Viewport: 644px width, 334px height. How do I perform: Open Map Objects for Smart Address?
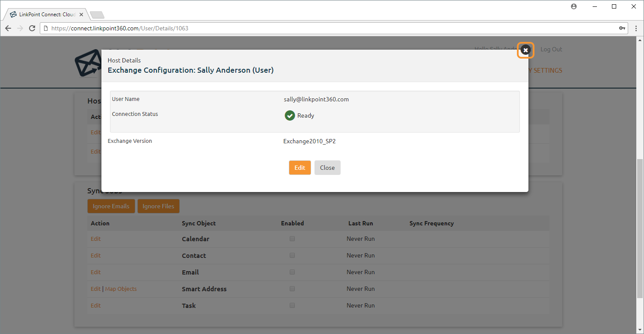pyautogui.click(x=121, y=289)
